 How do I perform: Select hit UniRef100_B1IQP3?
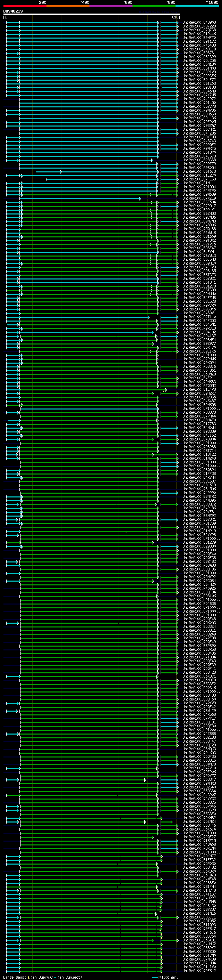click(199, 925)
